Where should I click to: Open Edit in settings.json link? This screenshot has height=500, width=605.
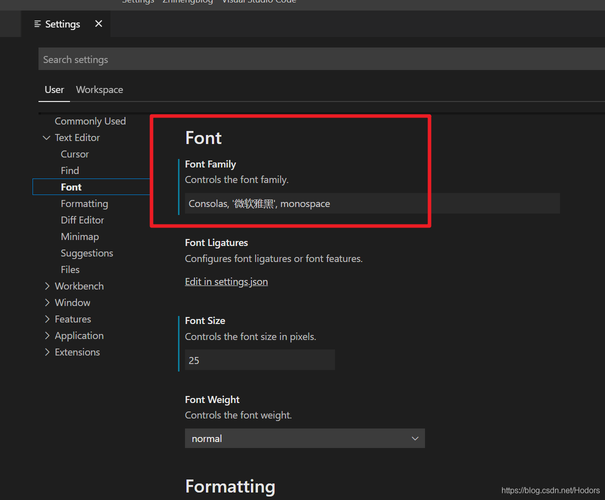[x=226, y=282]
